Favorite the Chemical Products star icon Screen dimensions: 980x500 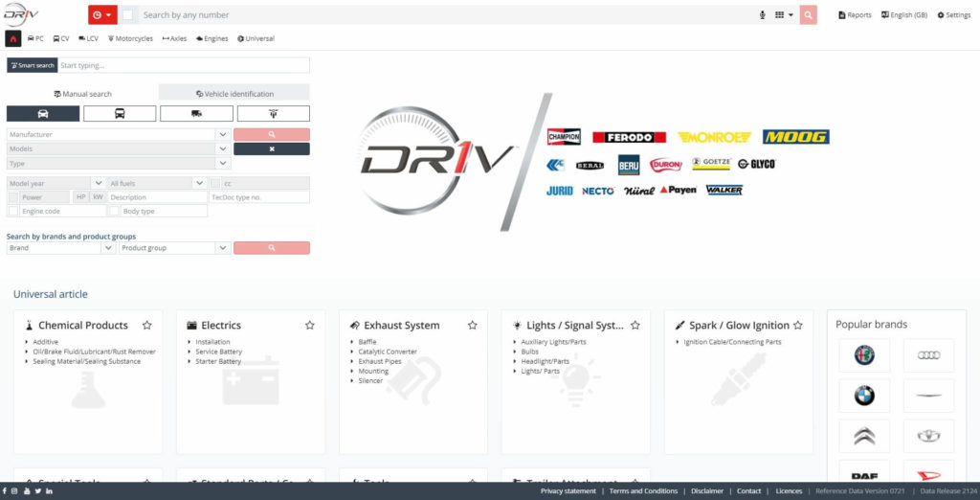(146, 326)
